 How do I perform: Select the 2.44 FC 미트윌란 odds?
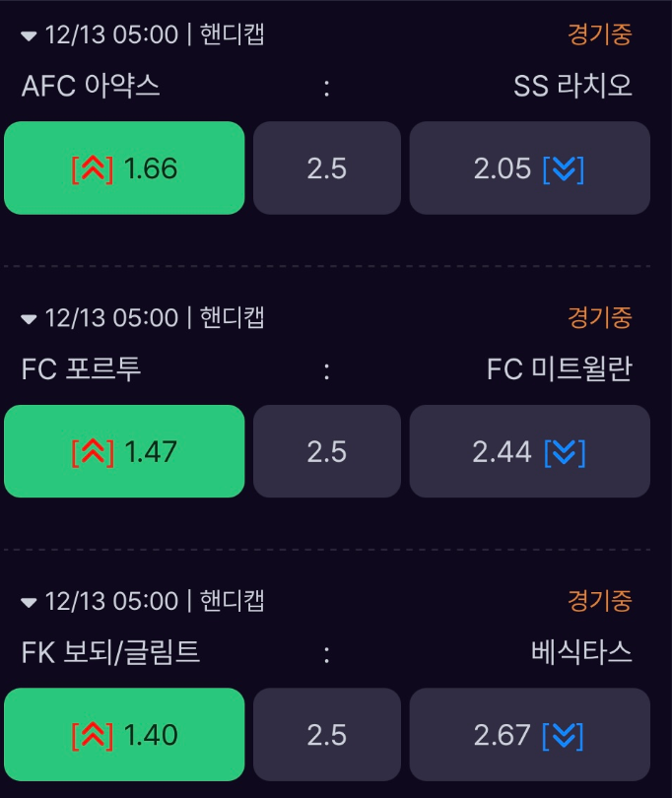[529, 451]
